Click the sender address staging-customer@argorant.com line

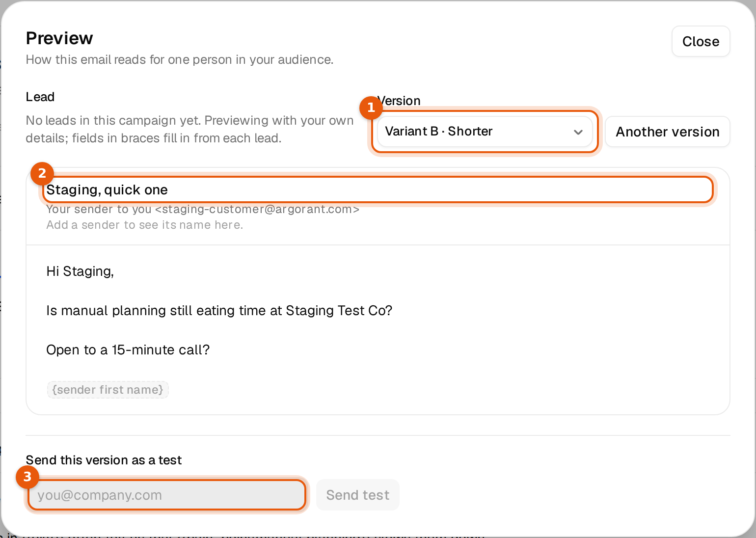[203, 209]
